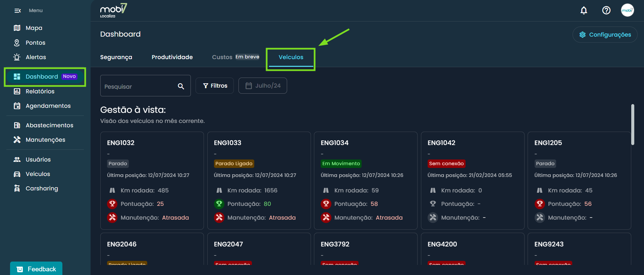Click the Feedback button

pyautogui.click(x=36, y=269)
